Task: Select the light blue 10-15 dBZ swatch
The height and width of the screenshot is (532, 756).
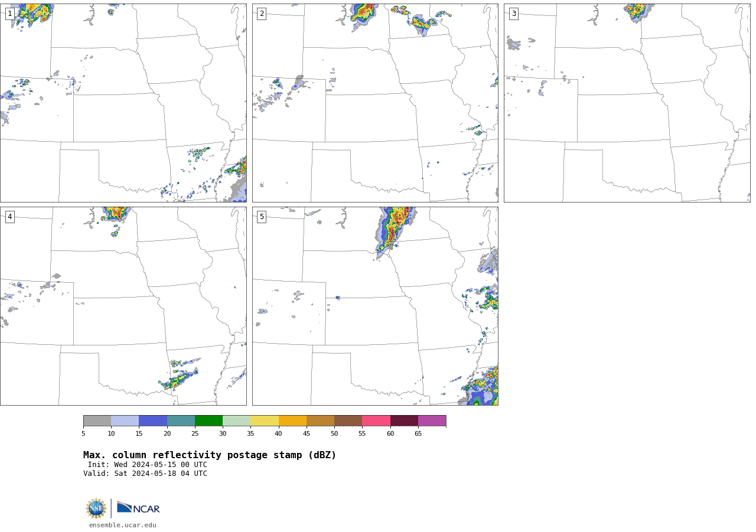Action: 125,421
